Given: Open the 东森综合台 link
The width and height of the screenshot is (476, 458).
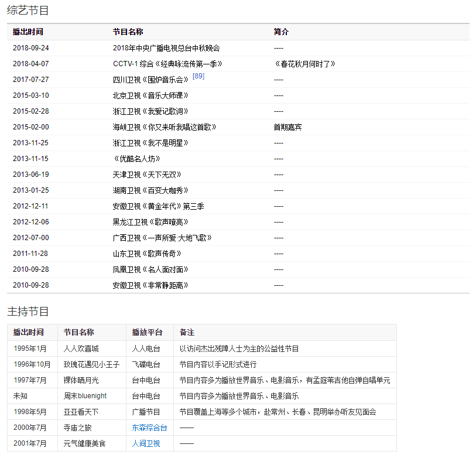Looking at the screenshot, I should 149,428.
